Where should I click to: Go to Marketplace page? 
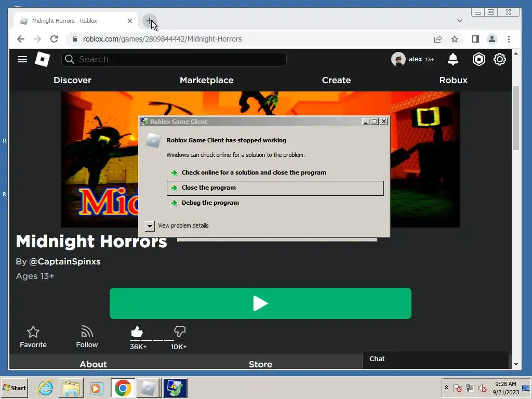[207, 80]
